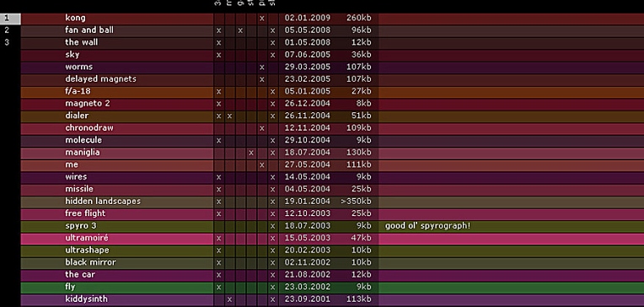
Task: Open the delayed magnets project
Action: [100, 79]
